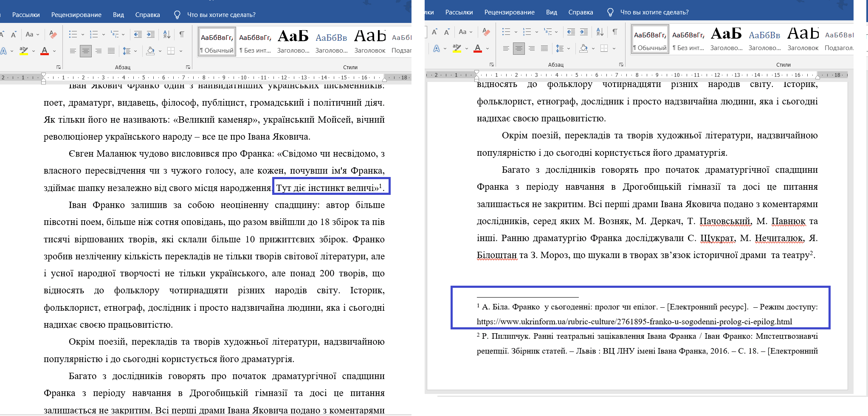Image resolution: width=868 pixels, height=416 pixels.
Task: Expand borders dropdown arrow in right window
Action: click(x=614, y=49)
